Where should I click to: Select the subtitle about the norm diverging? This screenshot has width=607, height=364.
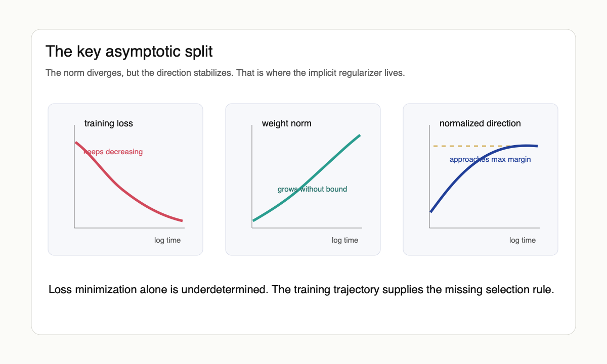tap(225, 73)
